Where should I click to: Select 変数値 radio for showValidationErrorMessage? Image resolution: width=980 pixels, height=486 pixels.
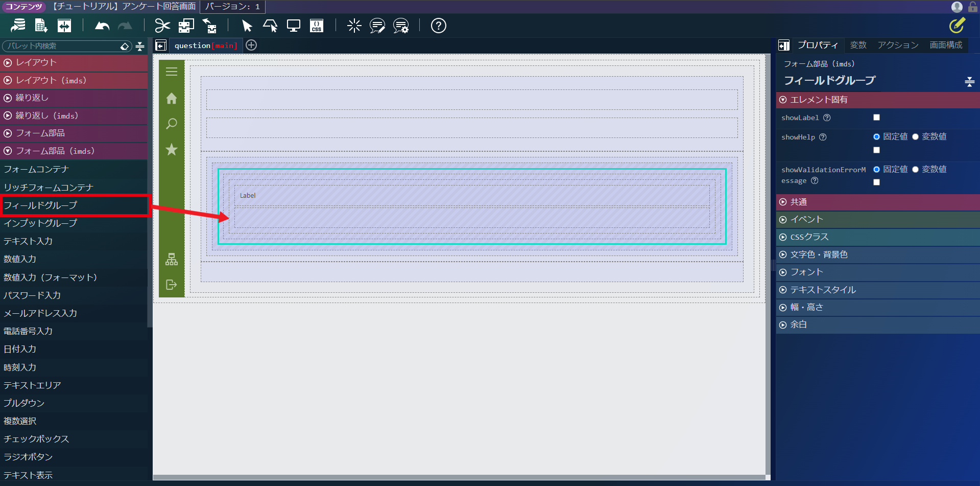pyautogui.click(x=915, y=170)
